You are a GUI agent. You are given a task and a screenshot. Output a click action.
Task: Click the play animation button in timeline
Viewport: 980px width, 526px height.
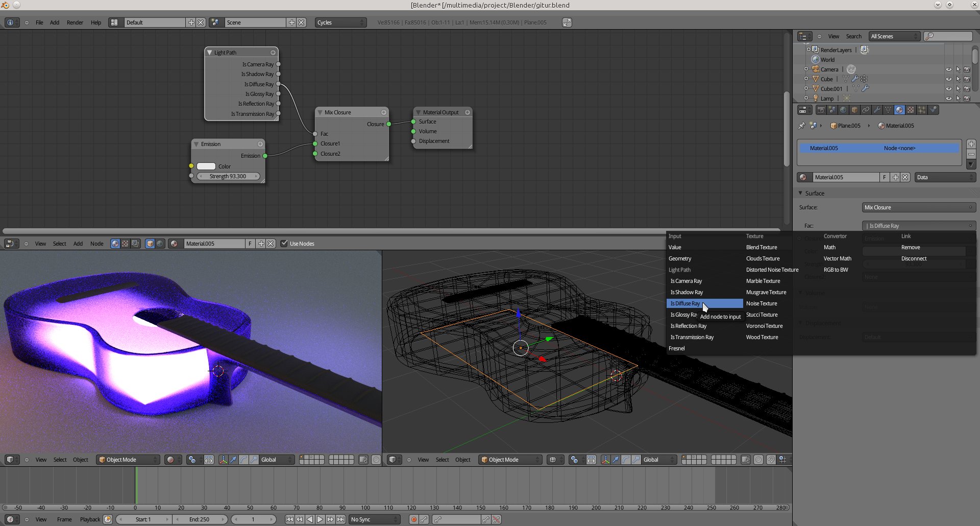coord(320,519)
